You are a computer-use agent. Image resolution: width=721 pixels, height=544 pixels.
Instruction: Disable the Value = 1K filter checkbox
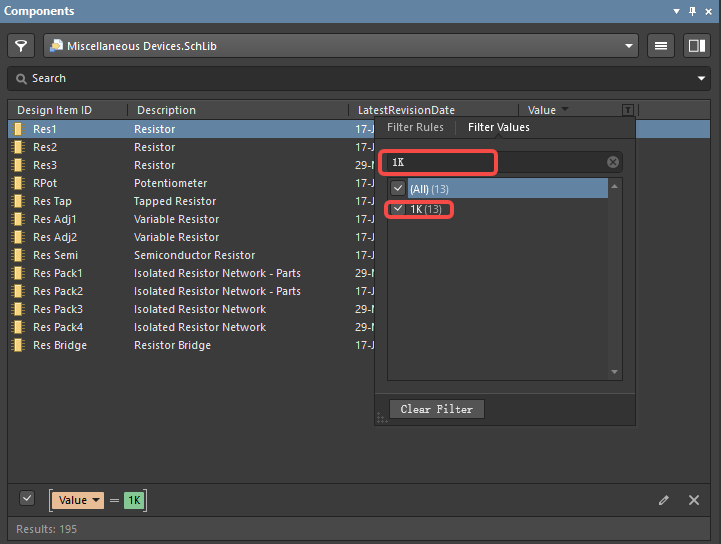tap(27, 499)
